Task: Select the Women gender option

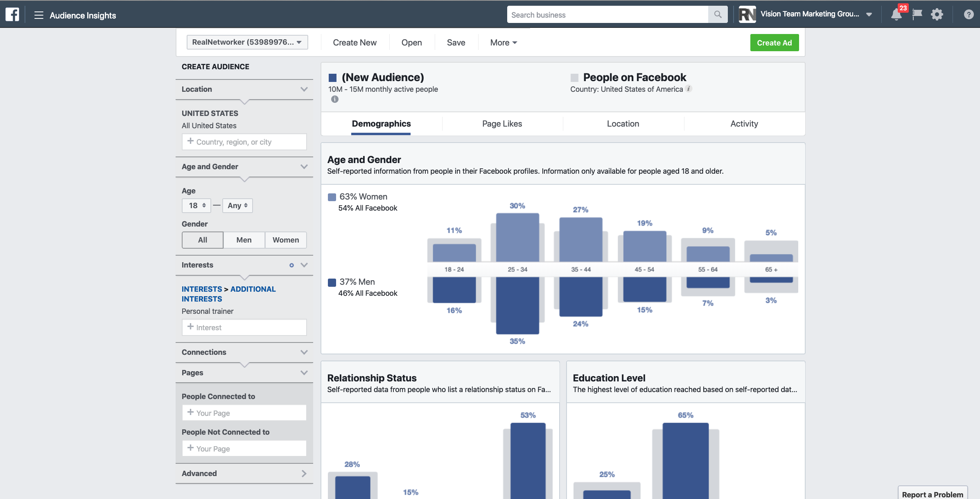Action: click(x=286, y=240)
